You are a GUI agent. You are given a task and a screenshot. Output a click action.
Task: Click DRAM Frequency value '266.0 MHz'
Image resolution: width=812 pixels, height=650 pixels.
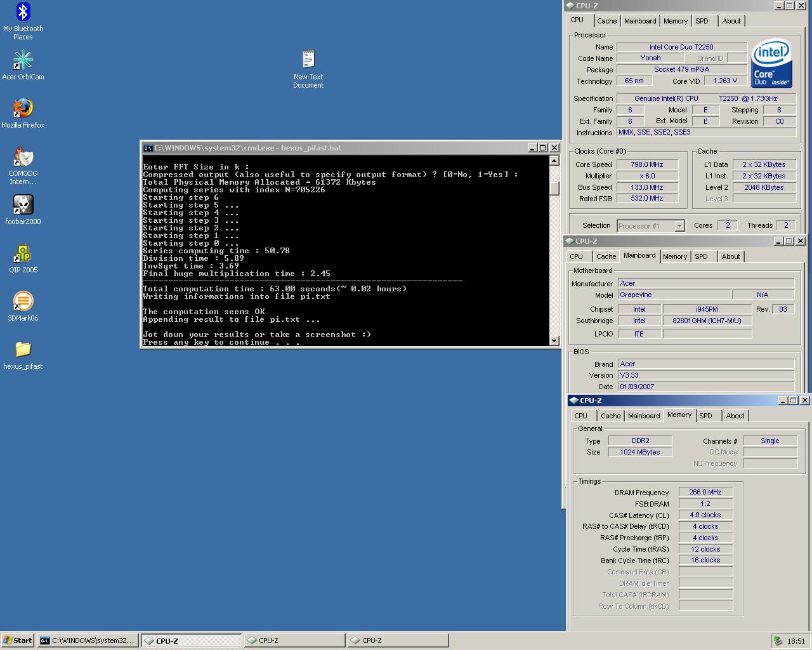[705, 492]
